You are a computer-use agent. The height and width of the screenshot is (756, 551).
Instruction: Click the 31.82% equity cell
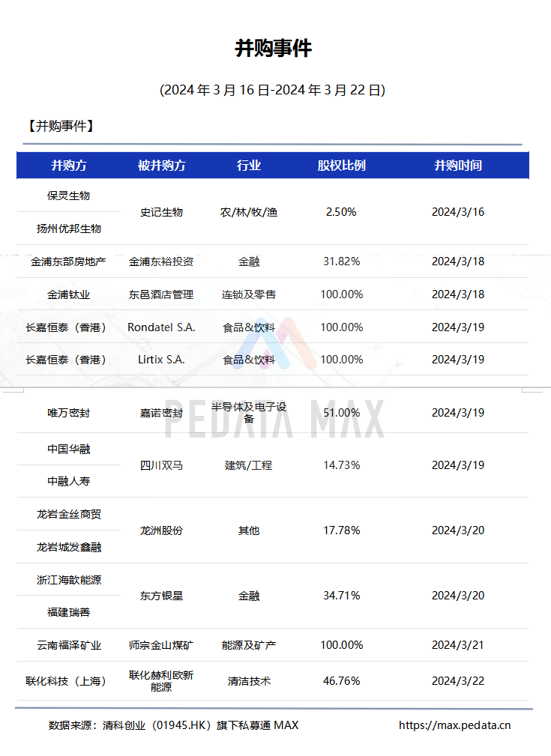(x=342, y=261)
